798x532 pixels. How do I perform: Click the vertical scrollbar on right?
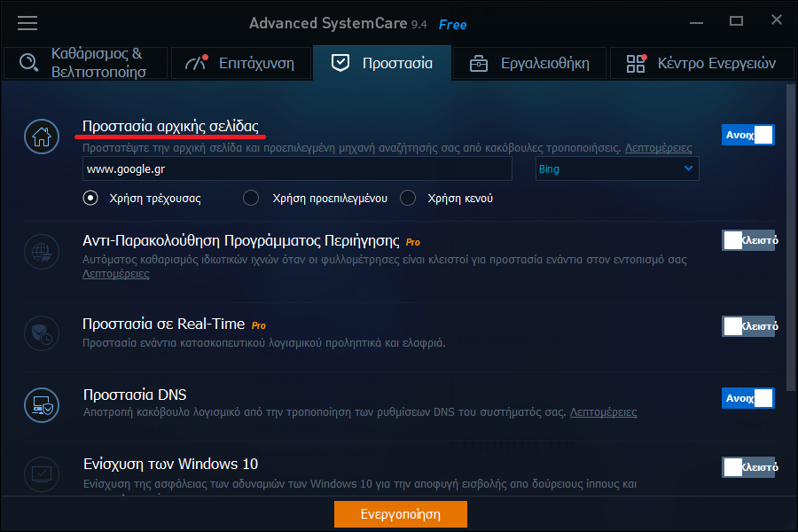pos(790,238)
